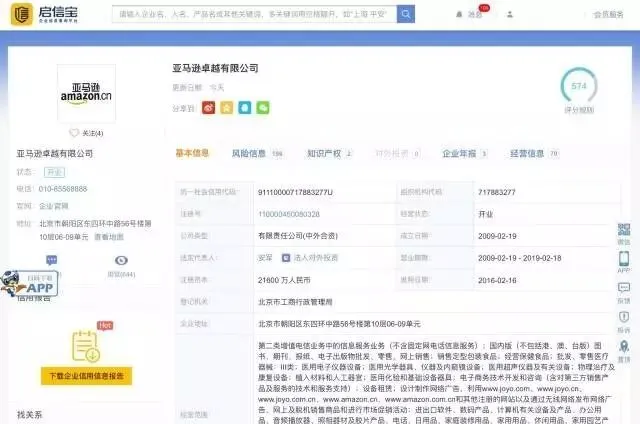Click phone number 010-65588888
640x424 pixels.
[x=63, y=189]
